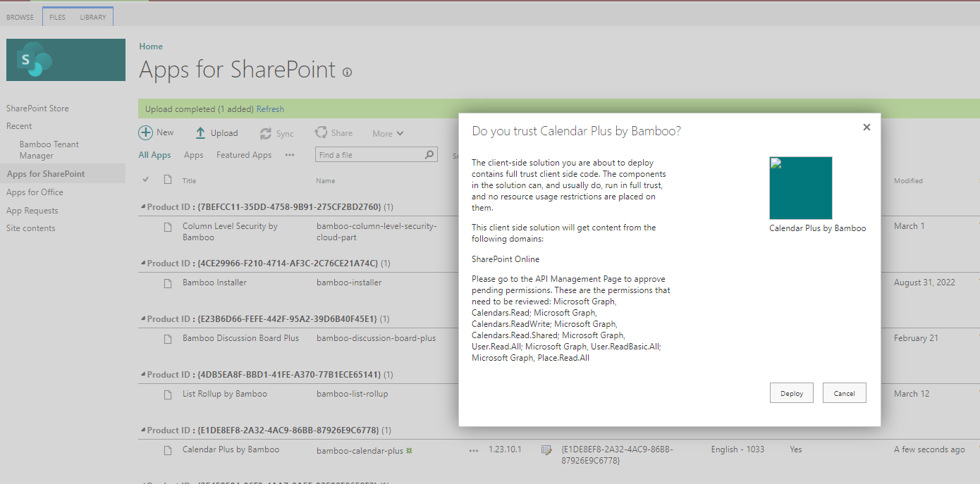Image resolution: width=980 pixels, height=484 pixels.
Task: Click the Home breadcrumb link
Action: [x=151, y=46]
